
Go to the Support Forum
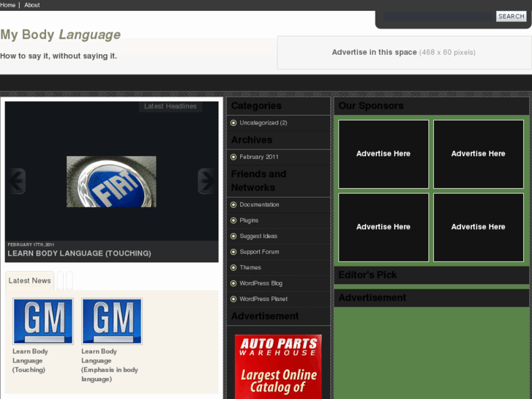coord(259,252)
